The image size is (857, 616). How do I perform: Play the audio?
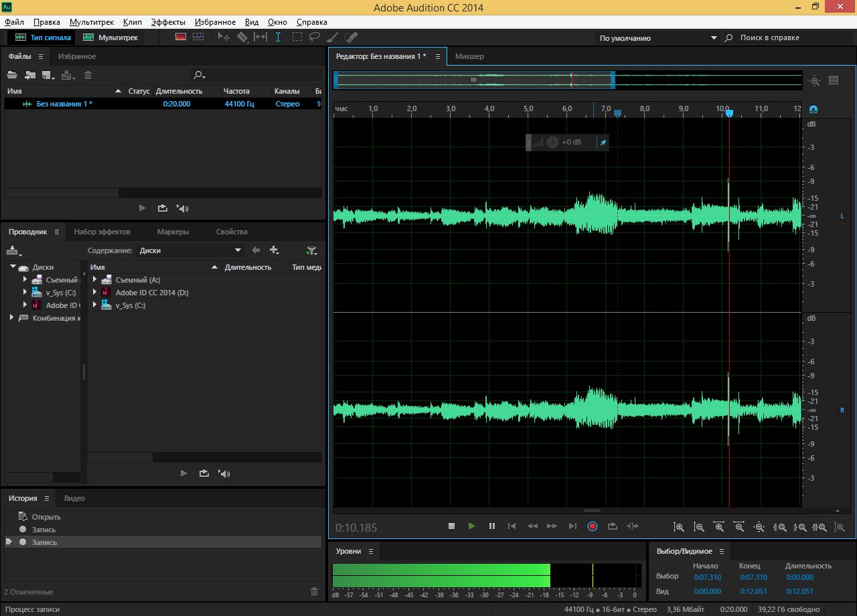click(x=472, y=526)
